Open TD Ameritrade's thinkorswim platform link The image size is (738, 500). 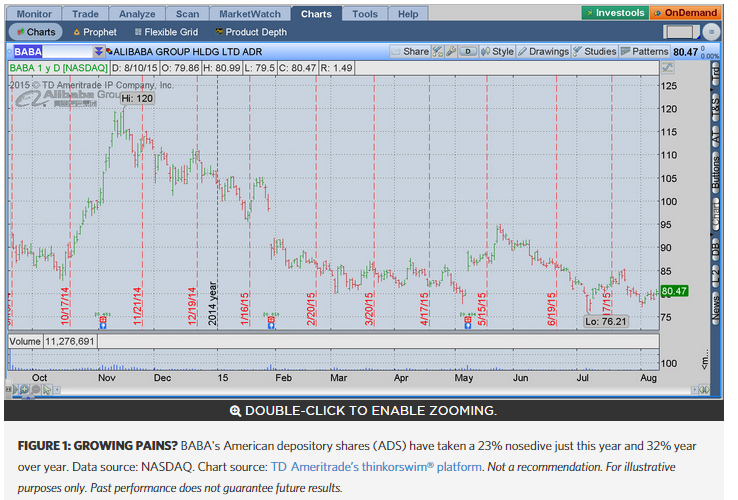tap(376, 467)
